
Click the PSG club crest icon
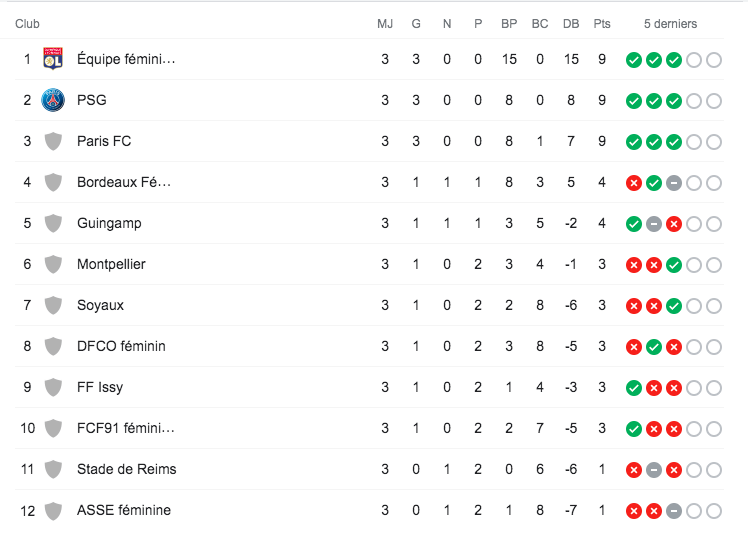(x=53, y=100)
